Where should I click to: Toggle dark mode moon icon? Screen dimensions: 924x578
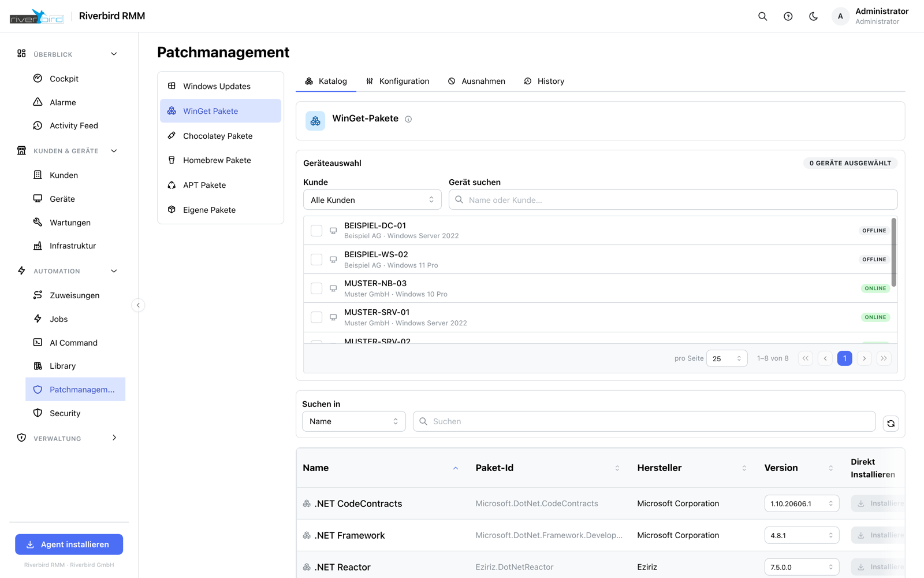pyautogui.click(x=813, y=16)
